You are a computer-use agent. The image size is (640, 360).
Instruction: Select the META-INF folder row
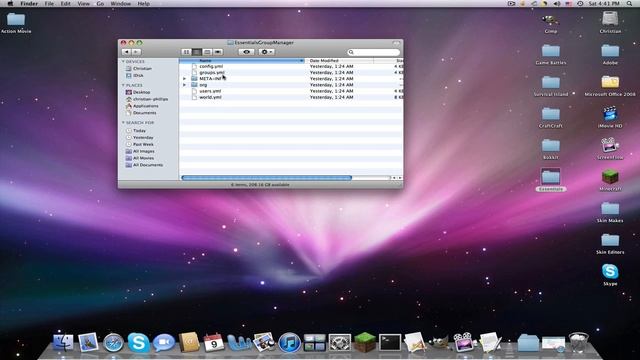(291, 78)
